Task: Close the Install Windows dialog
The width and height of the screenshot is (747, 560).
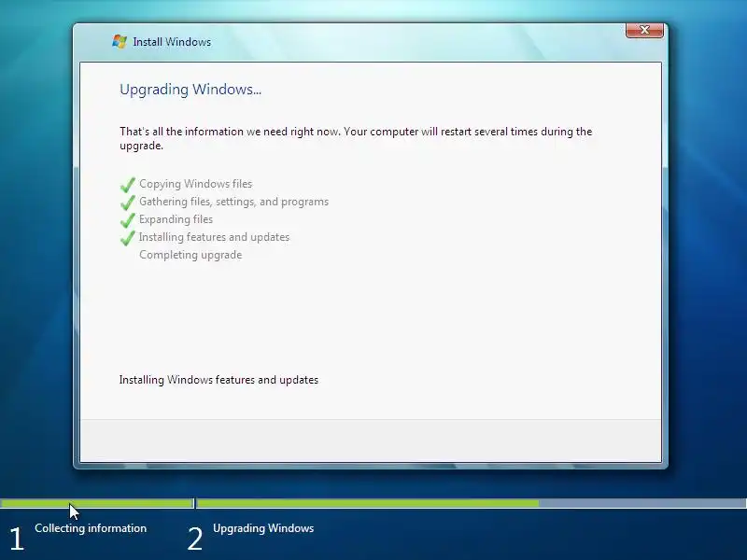Action: [644, 30]
